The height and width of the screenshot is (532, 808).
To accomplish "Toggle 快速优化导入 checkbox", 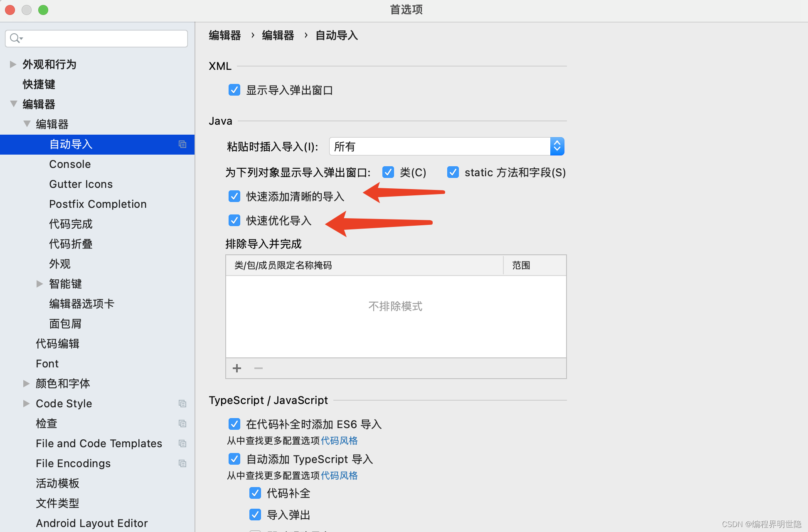I will click(233, 220).
